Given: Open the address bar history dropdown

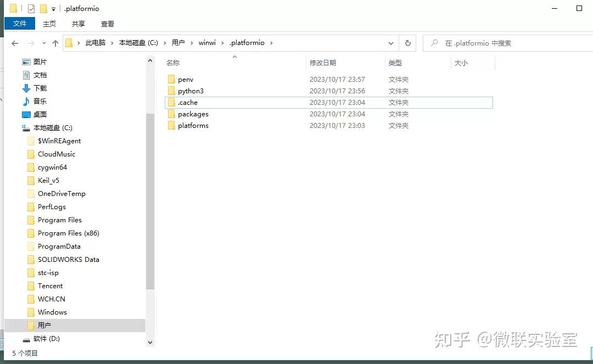Looking at the screenshot, I should 390,43.
